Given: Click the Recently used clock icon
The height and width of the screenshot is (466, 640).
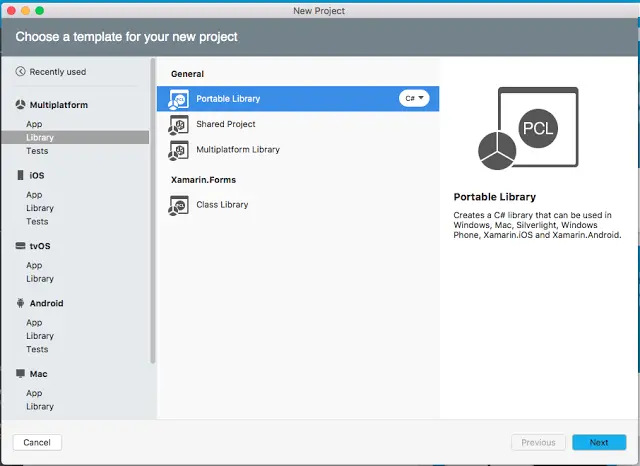Looking at the screenshot, I should coord(20,71).
